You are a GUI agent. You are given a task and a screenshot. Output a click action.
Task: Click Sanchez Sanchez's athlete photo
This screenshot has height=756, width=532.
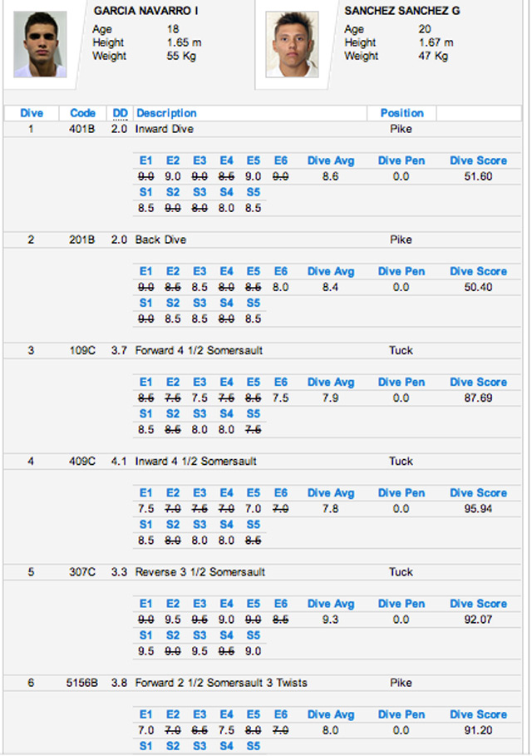(292, 44)
